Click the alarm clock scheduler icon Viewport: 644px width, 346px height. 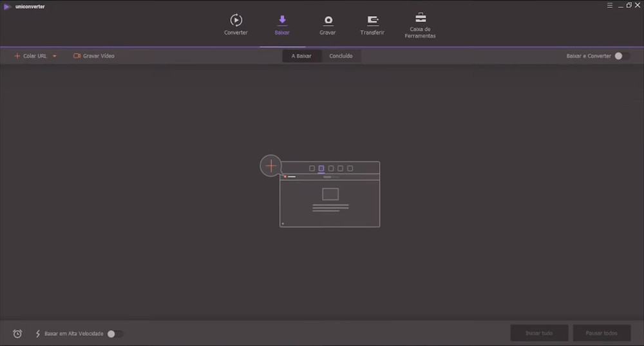coord(17,334)
